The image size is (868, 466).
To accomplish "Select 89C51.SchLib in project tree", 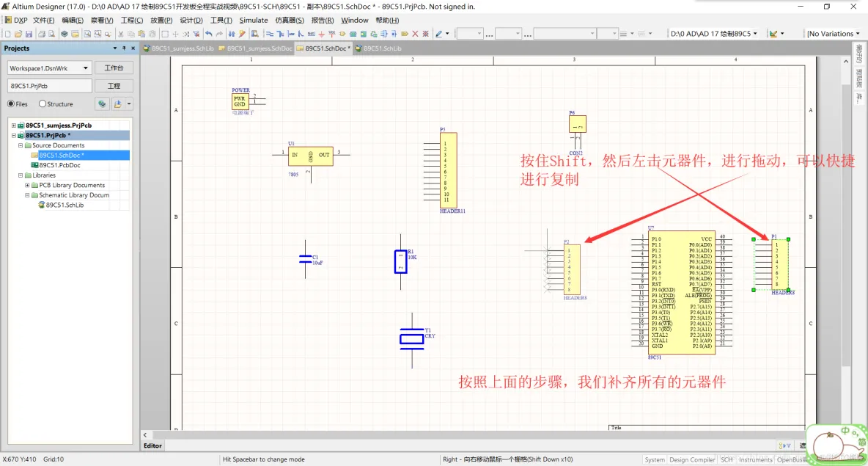I will [65, 205].
